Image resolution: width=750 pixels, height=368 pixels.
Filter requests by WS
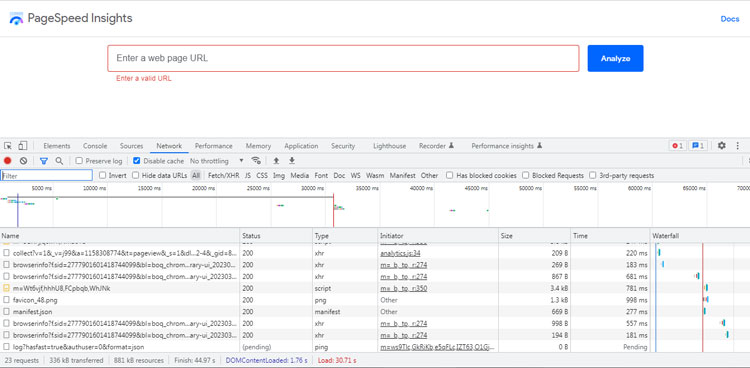(355, 176)
